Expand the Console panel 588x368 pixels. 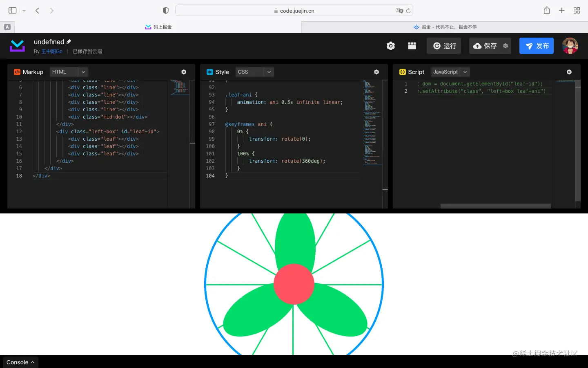20,362
